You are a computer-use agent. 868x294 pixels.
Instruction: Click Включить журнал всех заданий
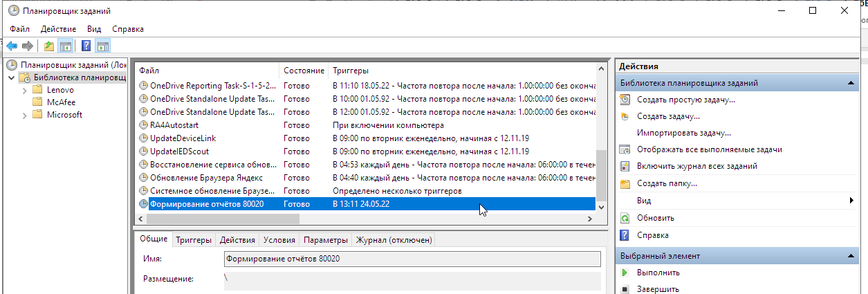point(696,166)
